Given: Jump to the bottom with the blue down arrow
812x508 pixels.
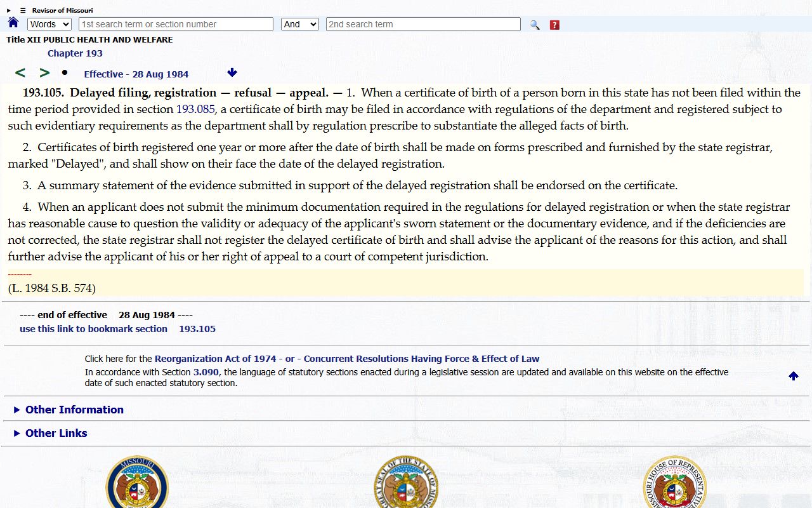Looking at the screenshot, I should (x=232, y=72).
